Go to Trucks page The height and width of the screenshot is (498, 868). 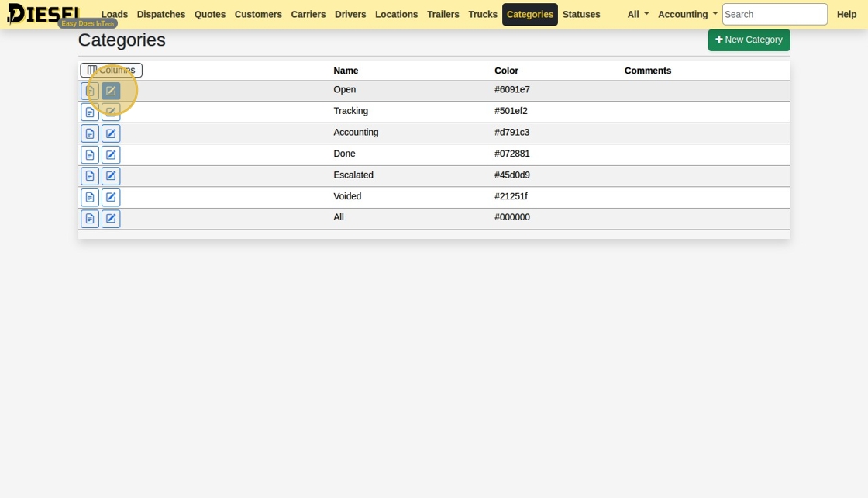point(483,15)
